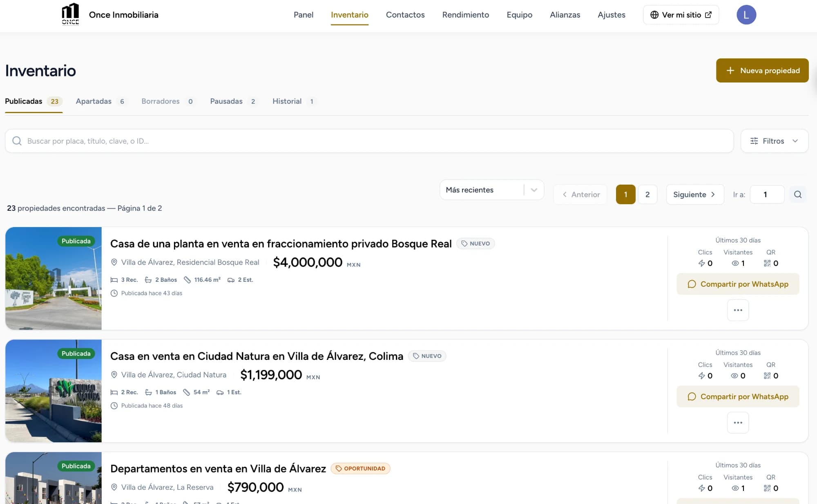Open the Ciudad Natura listing thumbnail
Image resolution: width=817 pixels, height=504 pixels.
click(53, 391)
